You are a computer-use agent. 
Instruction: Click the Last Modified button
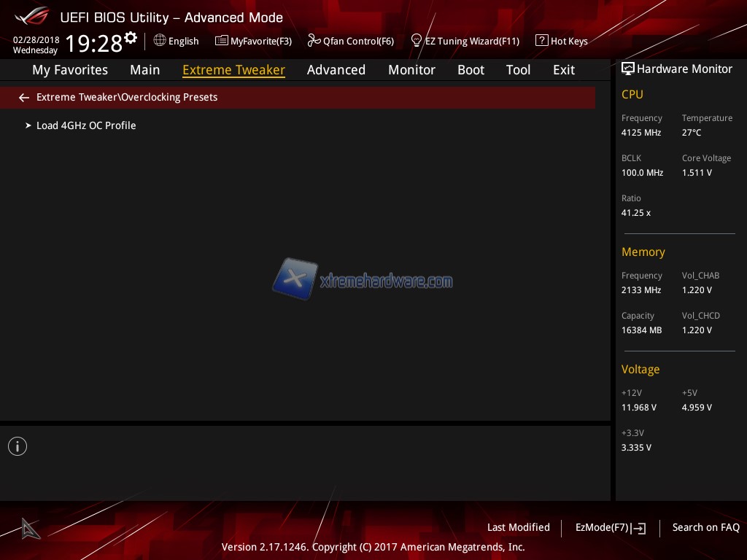click(x=518, y=528)
